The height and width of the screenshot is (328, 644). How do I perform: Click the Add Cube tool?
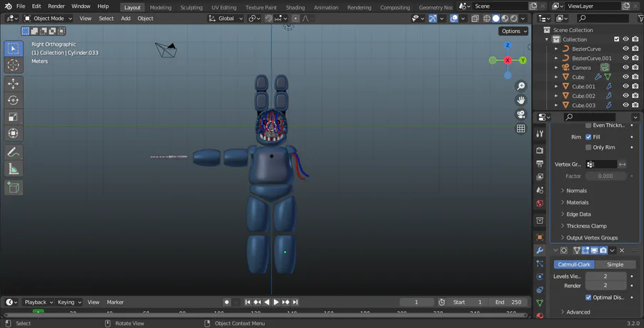pos(13,187)
